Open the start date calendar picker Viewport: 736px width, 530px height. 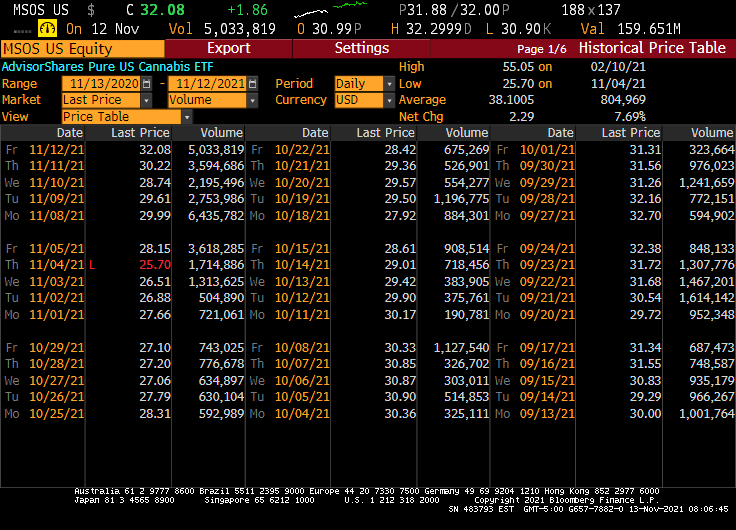pyautogui.click(x=147, y=84)
